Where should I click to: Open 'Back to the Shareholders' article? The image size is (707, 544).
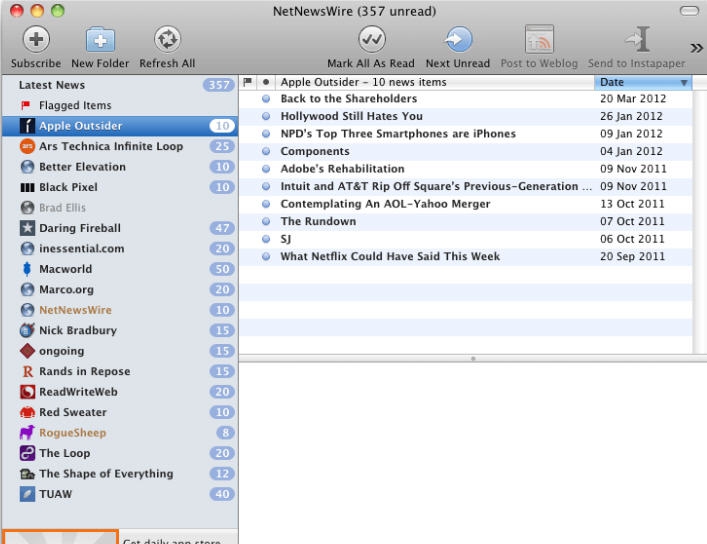tap(466, 99)
